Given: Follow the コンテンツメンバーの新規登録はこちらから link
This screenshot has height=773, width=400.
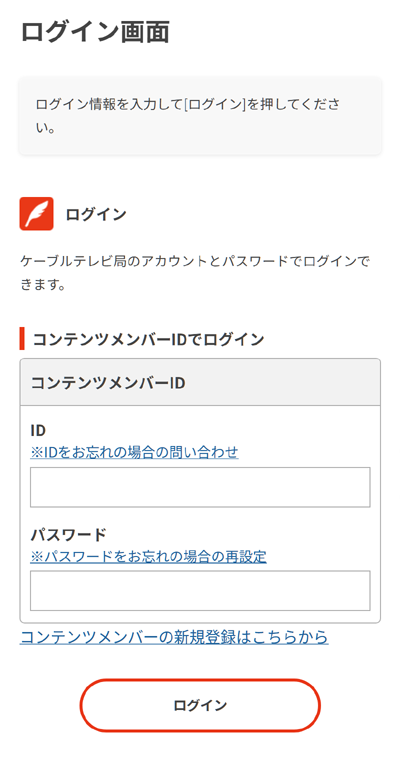Looking at the screenshot, I should click(174, 637).
